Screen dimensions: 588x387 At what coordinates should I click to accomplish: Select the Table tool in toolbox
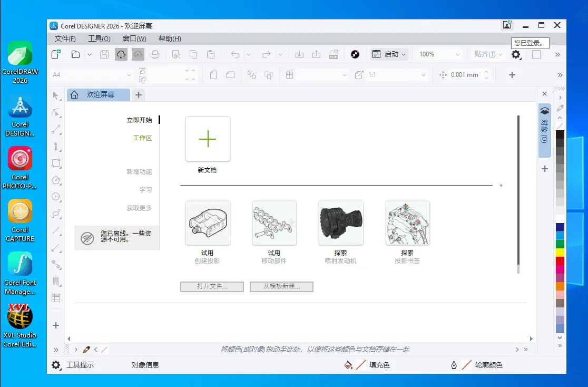click(56, 298)
